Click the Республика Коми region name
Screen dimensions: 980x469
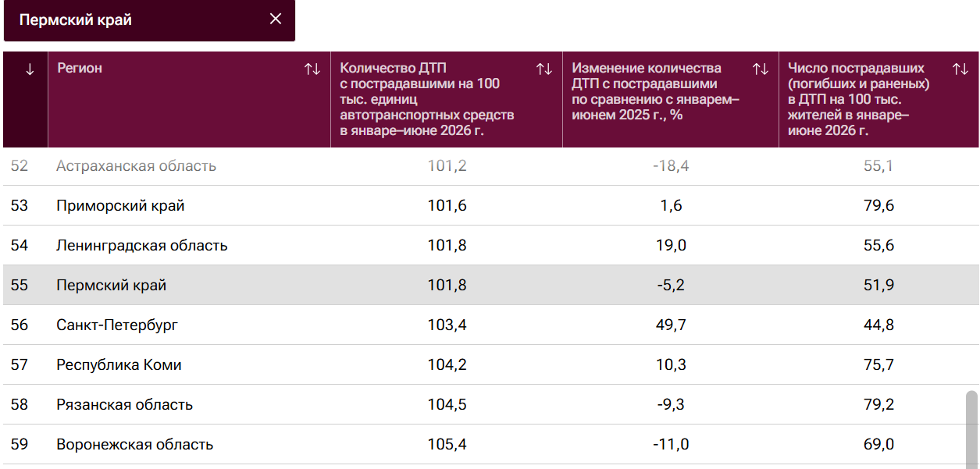[x=119, y=364]
